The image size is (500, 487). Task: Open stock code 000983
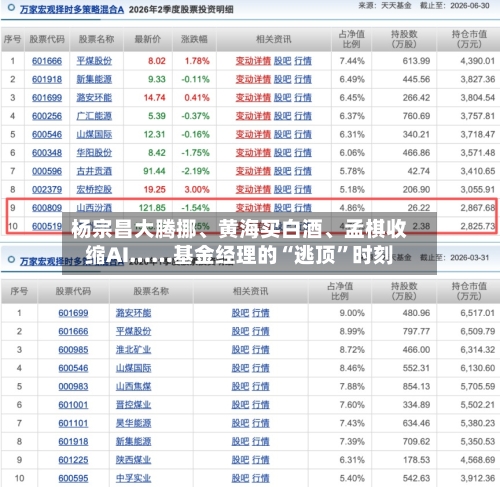click(x=73, y=386)
